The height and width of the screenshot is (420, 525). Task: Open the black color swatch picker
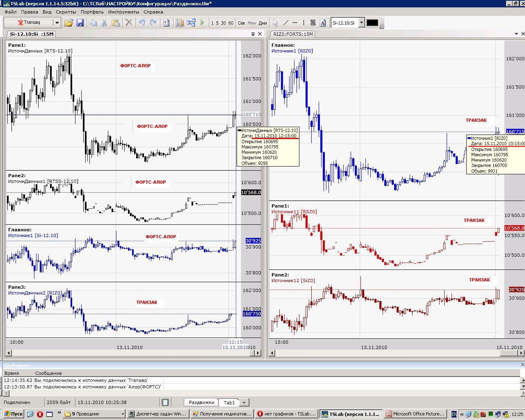pos(372,23)
